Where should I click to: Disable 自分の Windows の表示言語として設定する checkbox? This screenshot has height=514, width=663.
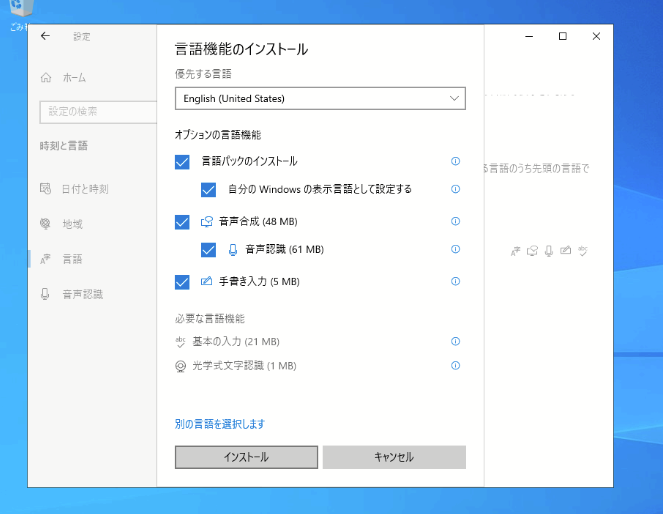tap(208, 189)
